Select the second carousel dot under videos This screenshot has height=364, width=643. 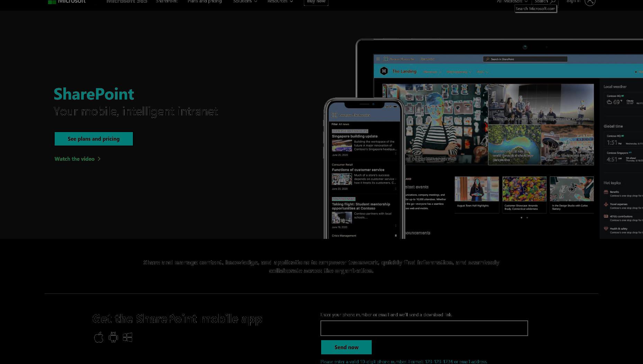point(527,218)
